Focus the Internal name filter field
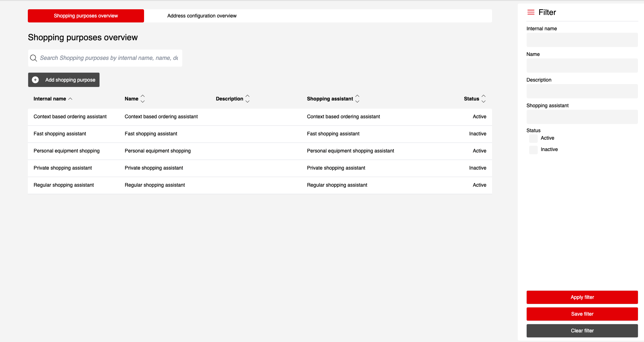Screen dimensions: 644x342 pyautogui.click(x=582, y=40)
